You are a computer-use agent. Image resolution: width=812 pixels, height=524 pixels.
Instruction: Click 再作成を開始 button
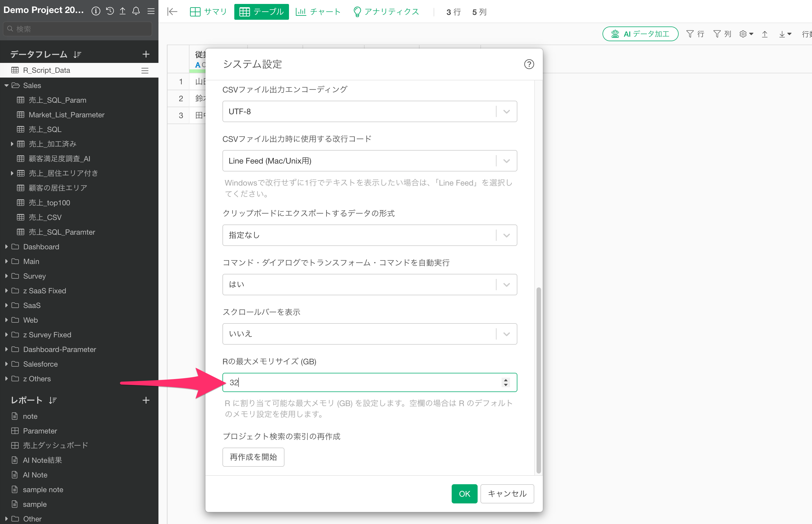pos(253,457)
